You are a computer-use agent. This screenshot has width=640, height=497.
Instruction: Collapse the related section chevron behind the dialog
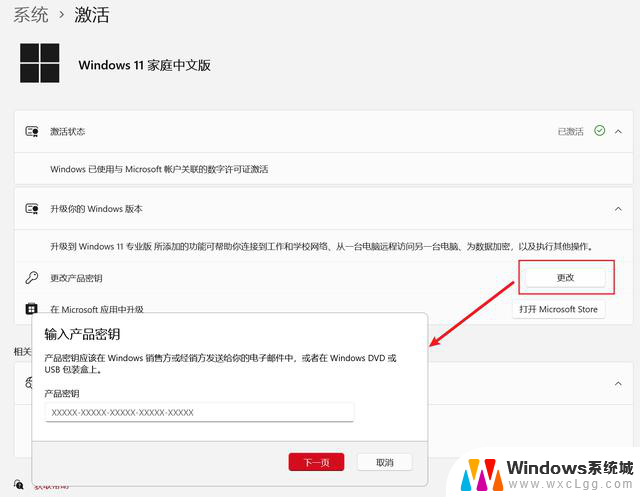coord(618,384)
